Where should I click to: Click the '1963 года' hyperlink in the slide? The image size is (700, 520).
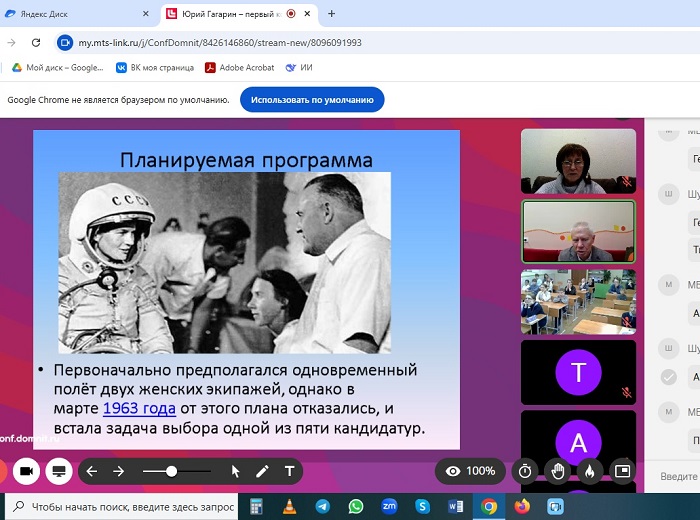pyautogui.click(x=139, y=408)
